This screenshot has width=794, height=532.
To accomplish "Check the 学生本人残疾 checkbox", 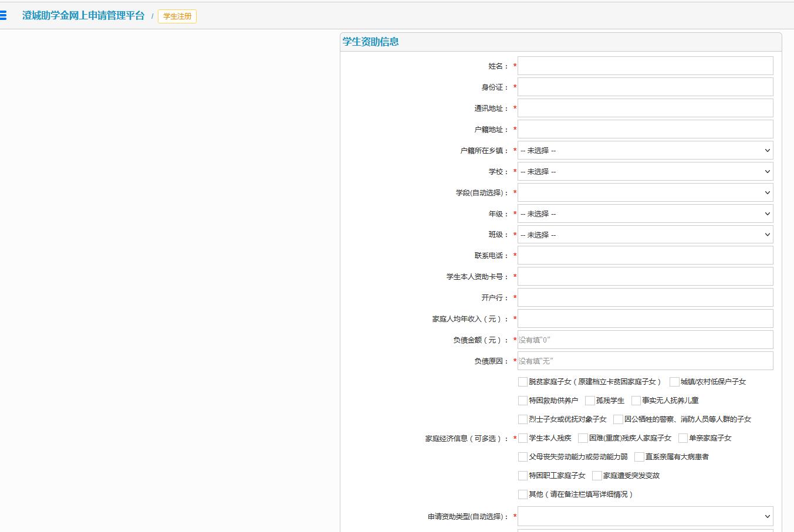I will 522,438.
